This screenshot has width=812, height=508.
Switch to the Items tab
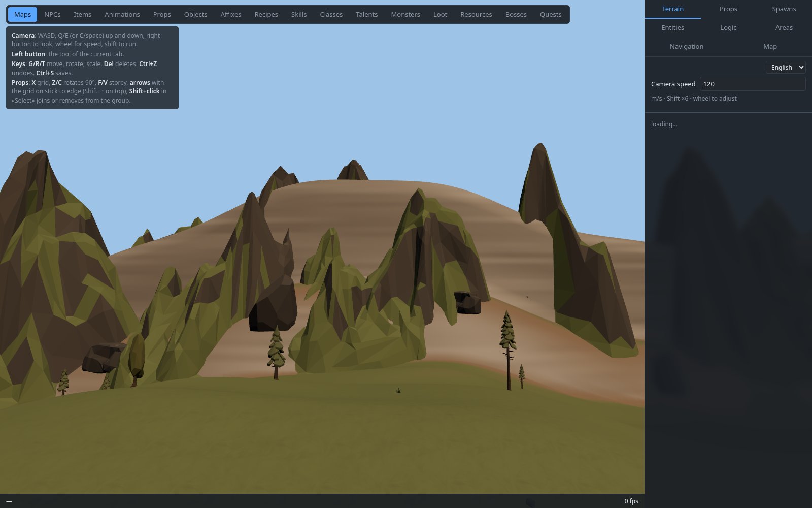pyautogui.click(x=82, y=14)
